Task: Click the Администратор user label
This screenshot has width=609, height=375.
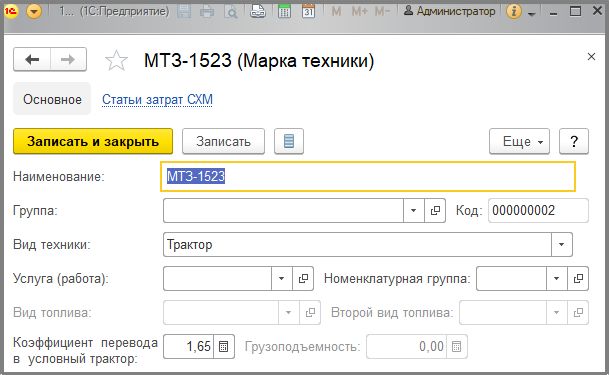Action: 450,11
